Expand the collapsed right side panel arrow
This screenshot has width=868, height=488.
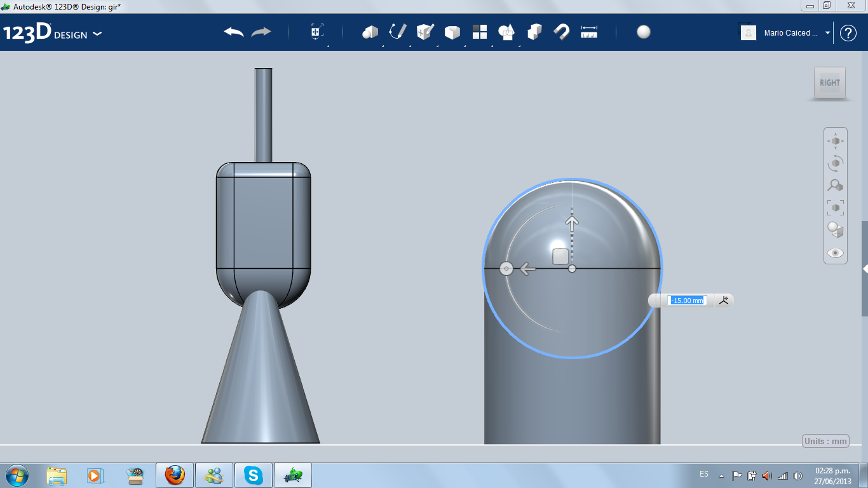(865, 269)
